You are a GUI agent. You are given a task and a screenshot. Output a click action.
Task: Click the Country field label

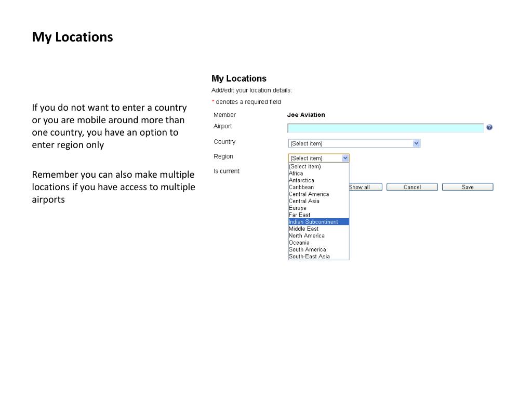(224, 142)
